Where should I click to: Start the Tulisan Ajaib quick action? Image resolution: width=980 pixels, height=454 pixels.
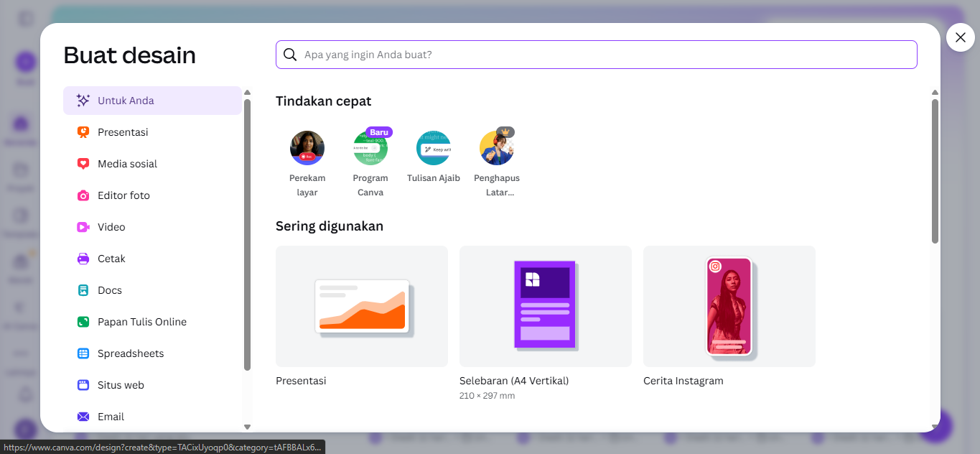[434, 148]
